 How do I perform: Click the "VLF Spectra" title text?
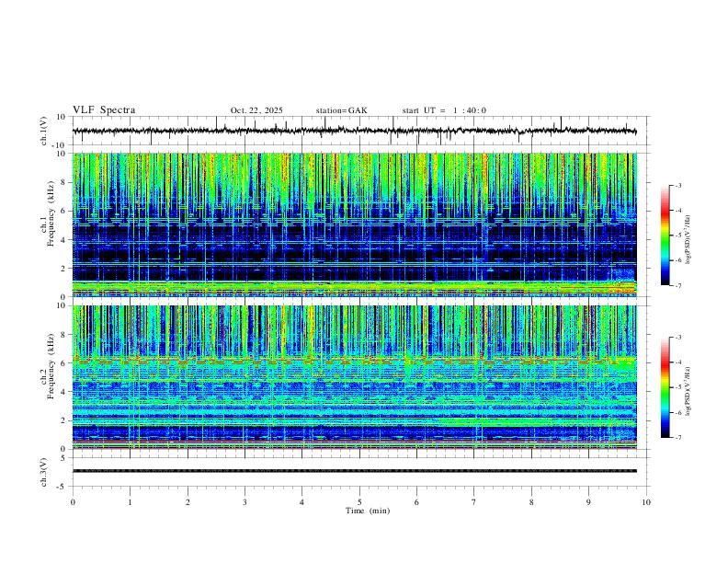[x=104, y=110]
